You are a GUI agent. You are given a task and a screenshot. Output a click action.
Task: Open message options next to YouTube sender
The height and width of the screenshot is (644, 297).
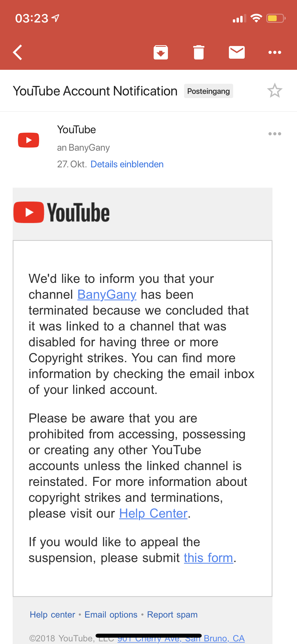pos(275,134)
